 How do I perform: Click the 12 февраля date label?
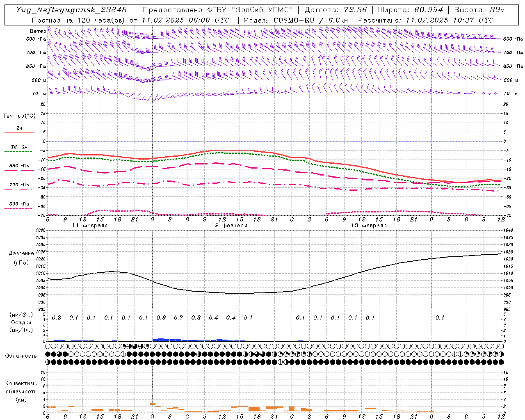click(229, 226)
